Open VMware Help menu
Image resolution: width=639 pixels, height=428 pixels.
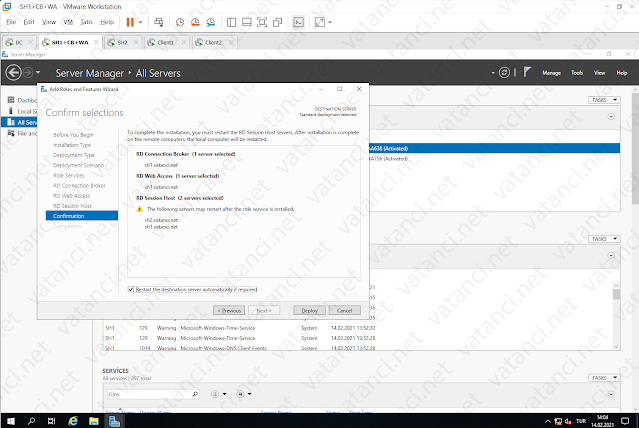point(107,22)
